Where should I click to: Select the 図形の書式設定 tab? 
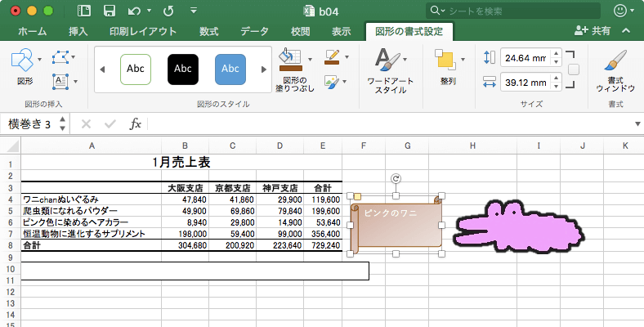click(409, 31)
